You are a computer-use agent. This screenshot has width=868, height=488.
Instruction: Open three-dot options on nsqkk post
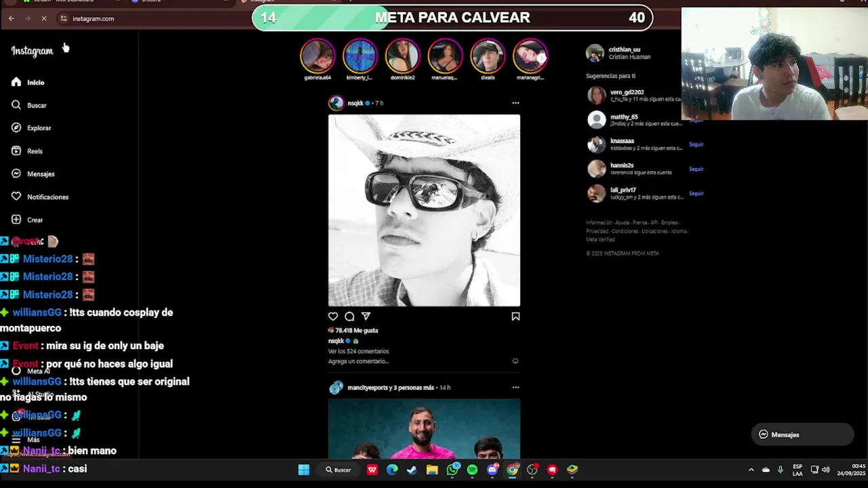point(515,103)
